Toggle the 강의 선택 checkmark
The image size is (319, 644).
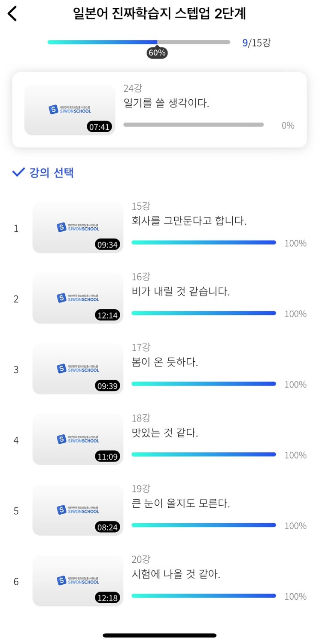(x=18, y=172)
